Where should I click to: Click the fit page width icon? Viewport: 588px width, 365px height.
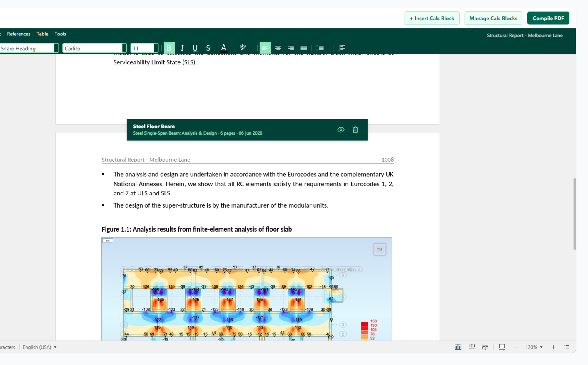502,347
